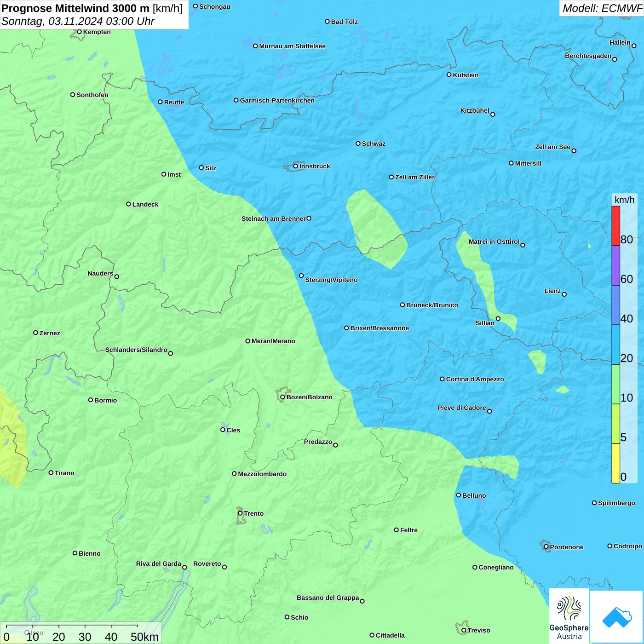Click the Zernez label
This screenshot has width=644, height=644.
[50, 333]
